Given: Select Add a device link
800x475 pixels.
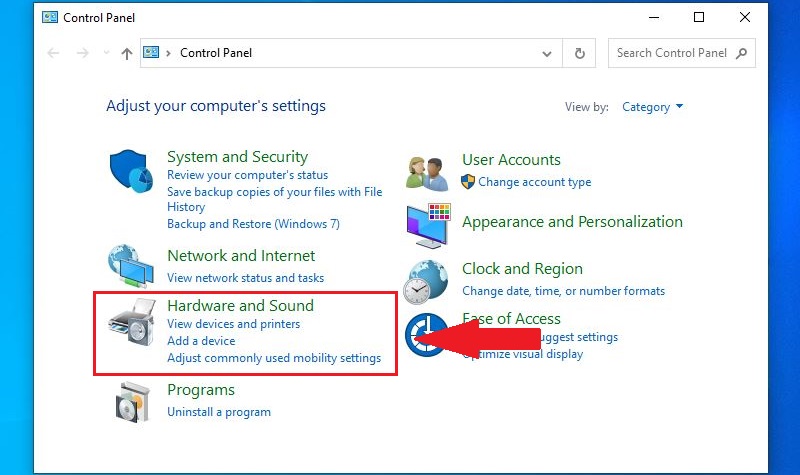Looking at the screenshot, I should [x=201, y=341].
